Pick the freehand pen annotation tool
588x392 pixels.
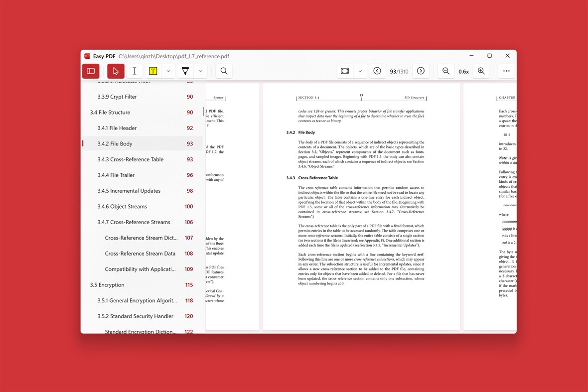pyautogui.click(x=185, y=71)
